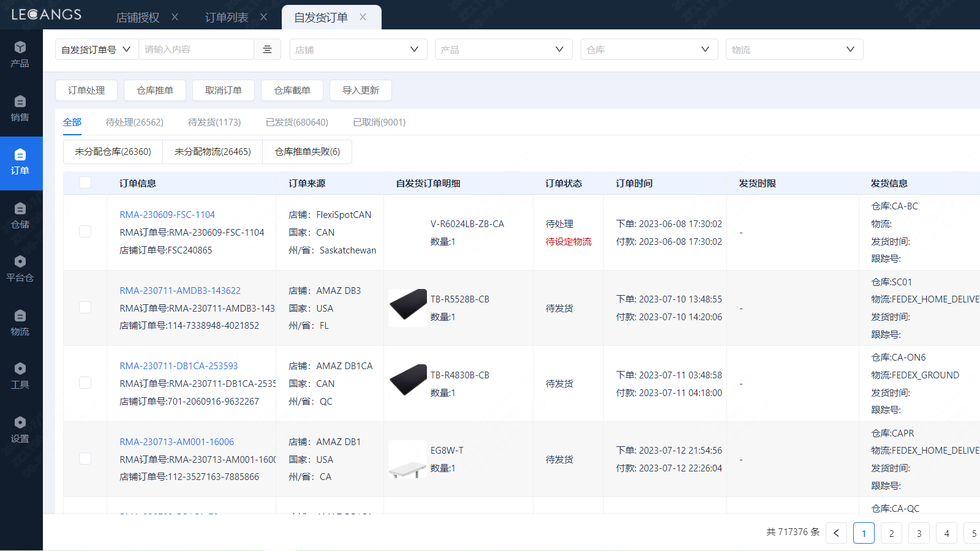Go to page 1
The image size is (980, 551).
[x=864, y=533]
